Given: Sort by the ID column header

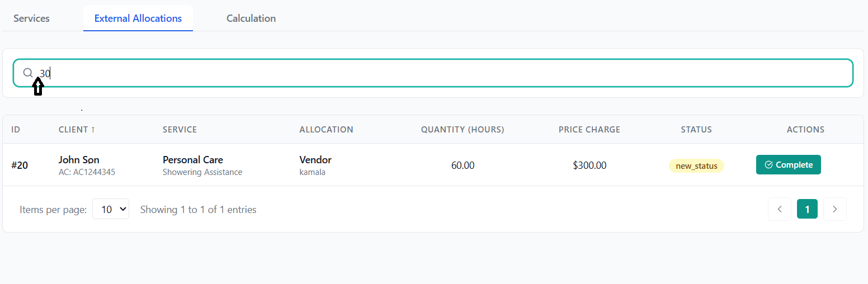Looking at the screenshot, I should [x=16, y=130].
